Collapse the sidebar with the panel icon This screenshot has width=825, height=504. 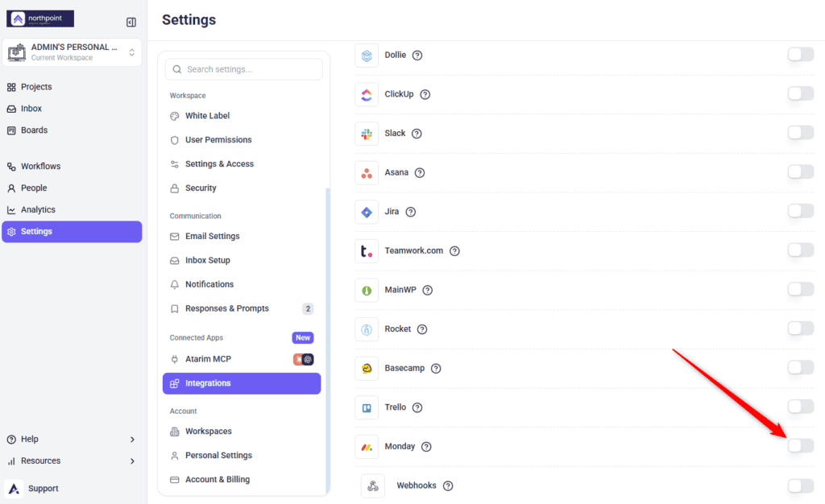point(131,22)
